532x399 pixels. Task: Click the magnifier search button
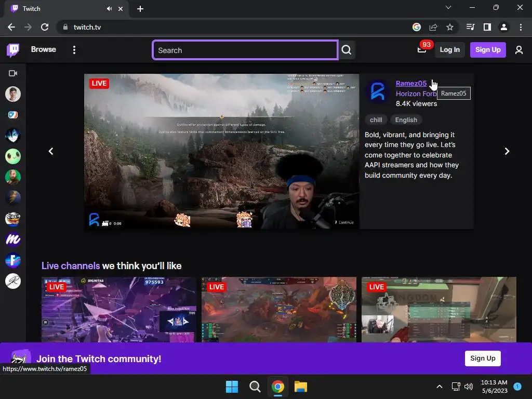[347, 50]
